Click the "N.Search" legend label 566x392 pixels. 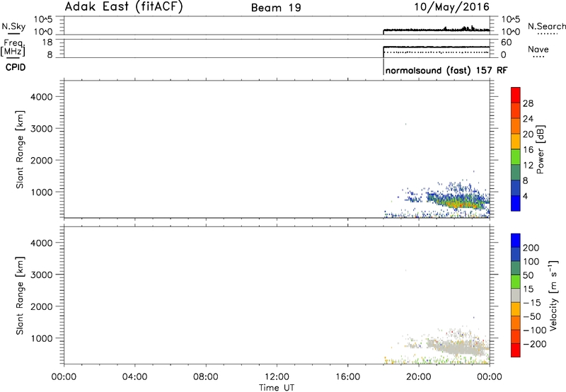(546, 26)
